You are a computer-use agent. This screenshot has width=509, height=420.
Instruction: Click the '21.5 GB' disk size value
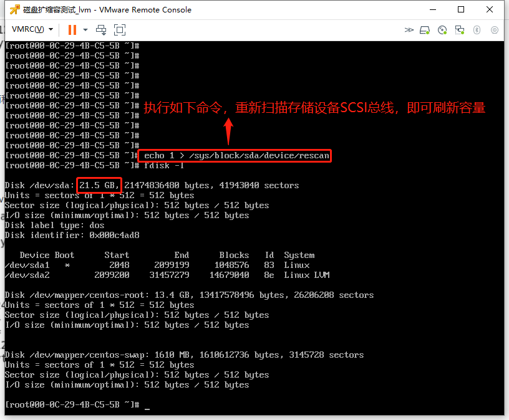coord(99,186)
